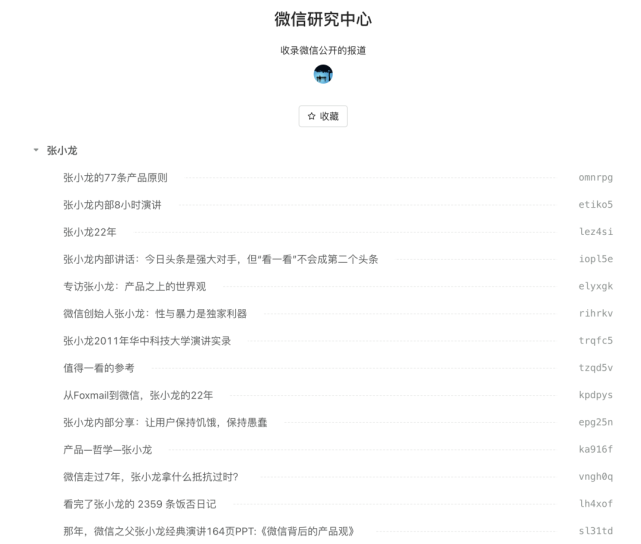Click the slug text epg25n
Screen dimensions: 641x544
(x=596, y=422)
